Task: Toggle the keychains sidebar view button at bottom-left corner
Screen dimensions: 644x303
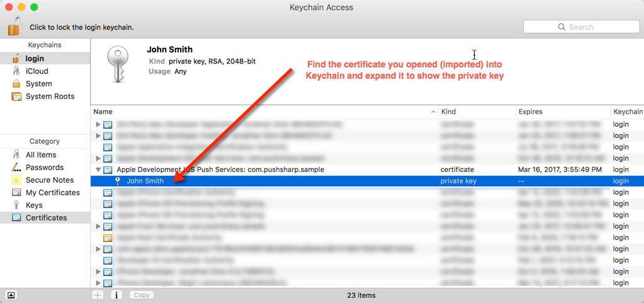Action: click(11, 295)
